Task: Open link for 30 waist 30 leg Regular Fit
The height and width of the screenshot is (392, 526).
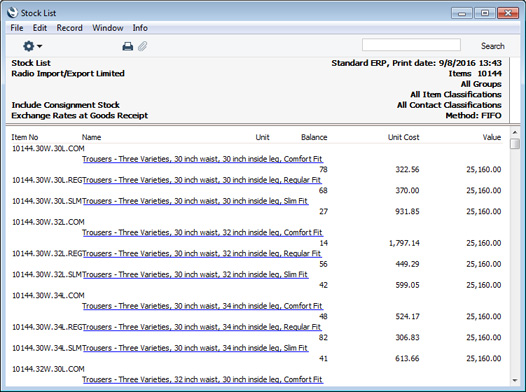Action: [x=202, y=180]
